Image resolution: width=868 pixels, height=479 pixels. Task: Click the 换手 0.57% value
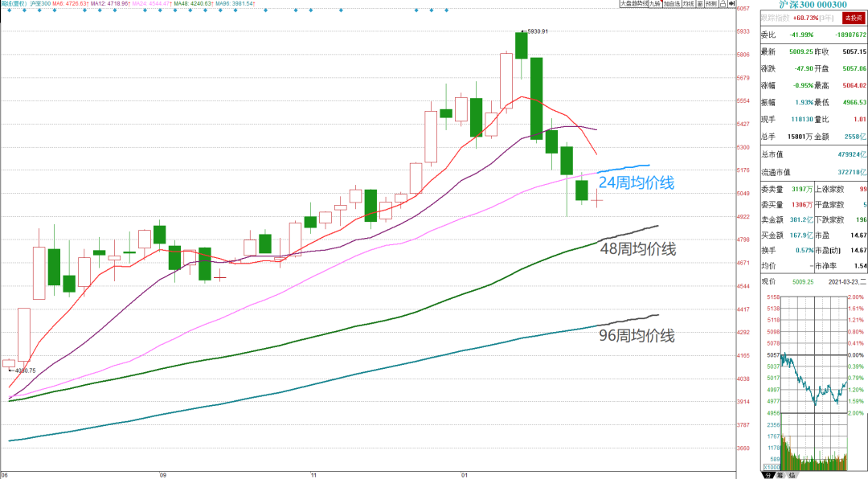click(x=805, y=250)
